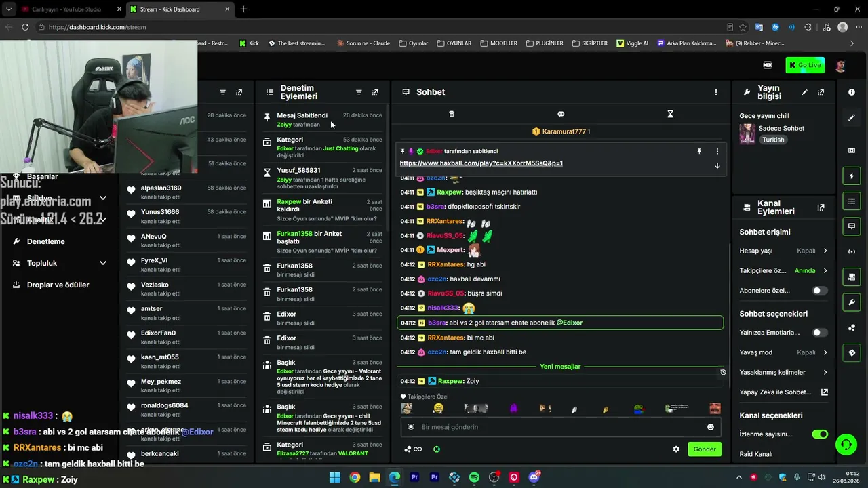Image resolution: width=868 pixels, height=488 pixels.
Task: Open the Kick bookmark
Action: (249, 43)
